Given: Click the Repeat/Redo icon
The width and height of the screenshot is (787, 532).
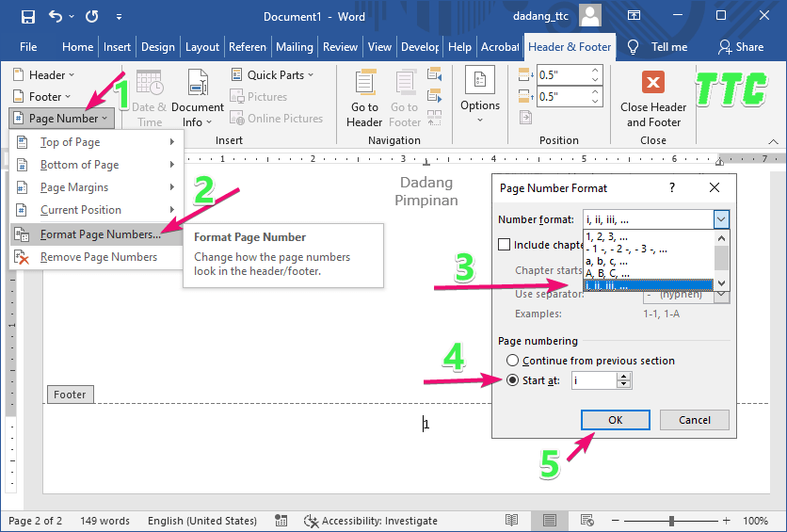Looking at the screenshot, I should pos(92,17).
